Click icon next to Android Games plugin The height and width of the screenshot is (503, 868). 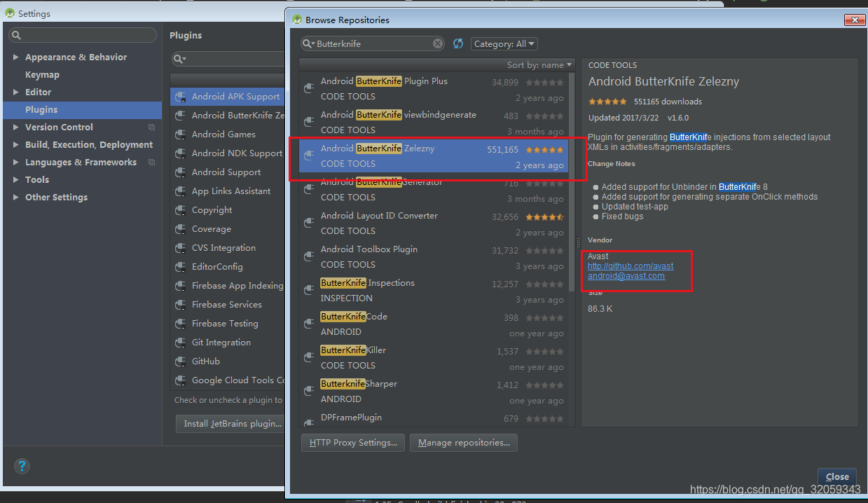(181, 135)
